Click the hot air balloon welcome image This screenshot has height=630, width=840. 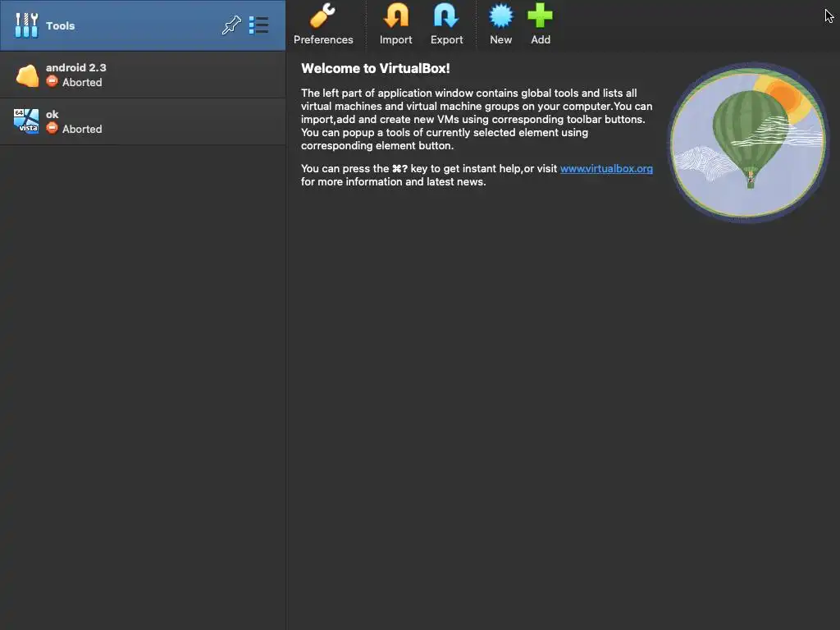click(748, 143)
